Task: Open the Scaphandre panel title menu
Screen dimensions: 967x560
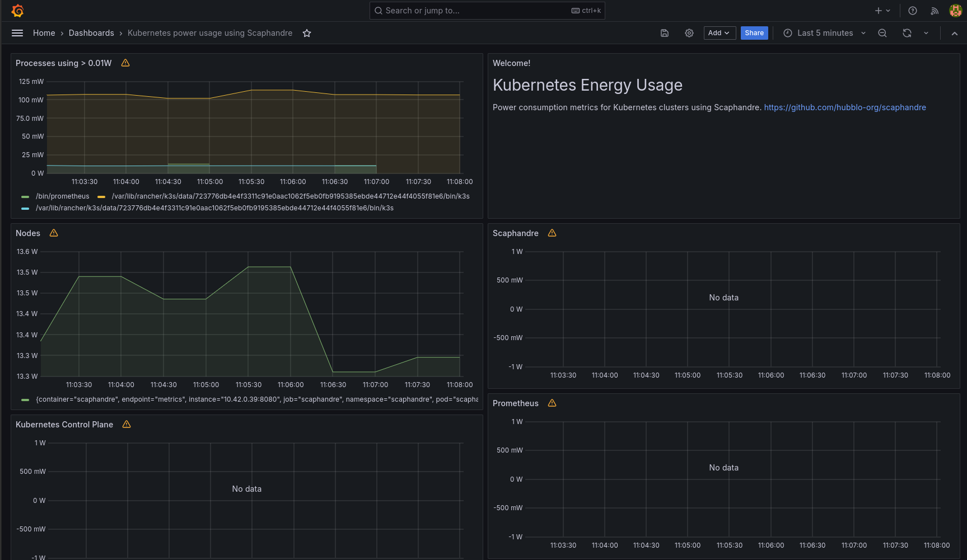Action: tap(516, 233)
